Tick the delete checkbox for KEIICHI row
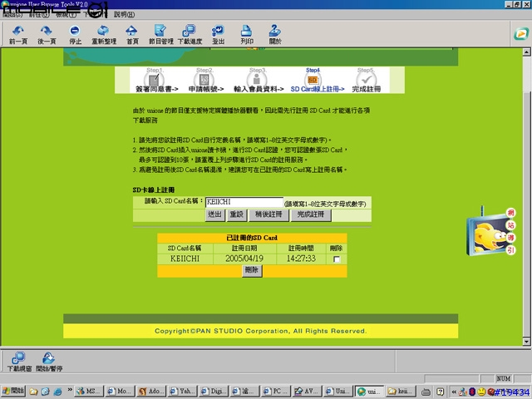Viewport: 532px width, 399px height. pyautogui.click(x=336, y=259)
